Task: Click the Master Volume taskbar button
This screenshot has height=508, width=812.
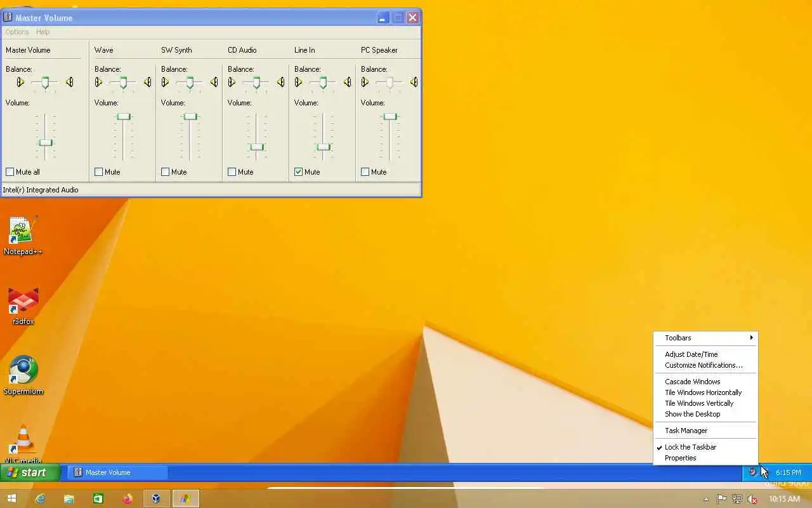Action: pos(118,472)
